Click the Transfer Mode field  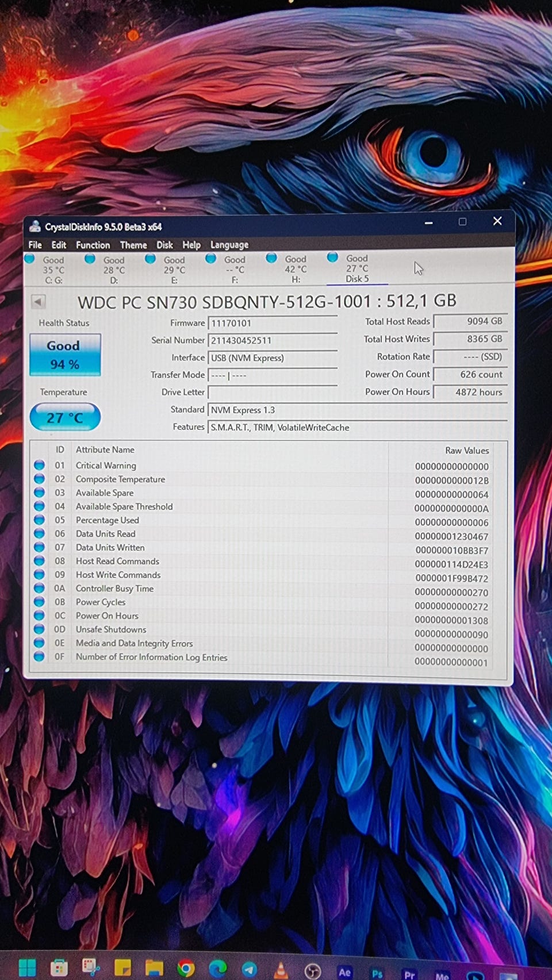coord(273,375)
